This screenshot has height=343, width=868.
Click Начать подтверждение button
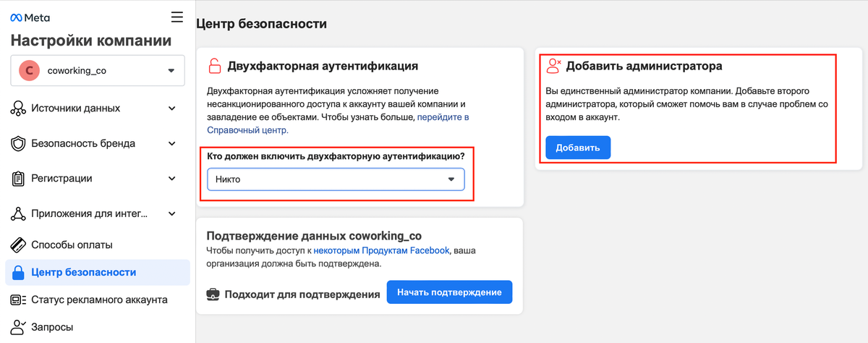pos(449,292)
